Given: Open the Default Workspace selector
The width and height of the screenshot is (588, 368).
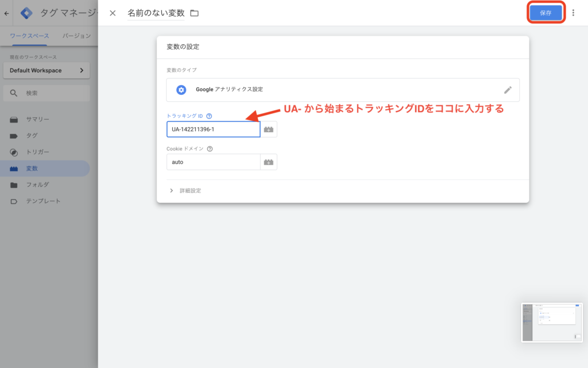Looking at the screenshot, I should tap(47, 70).
